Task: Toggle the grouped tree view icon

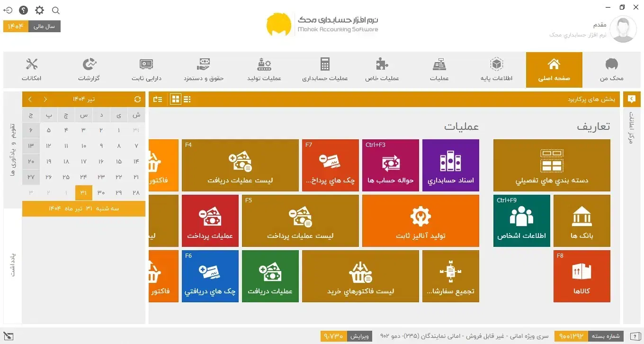Action: (x=158, y=99)
